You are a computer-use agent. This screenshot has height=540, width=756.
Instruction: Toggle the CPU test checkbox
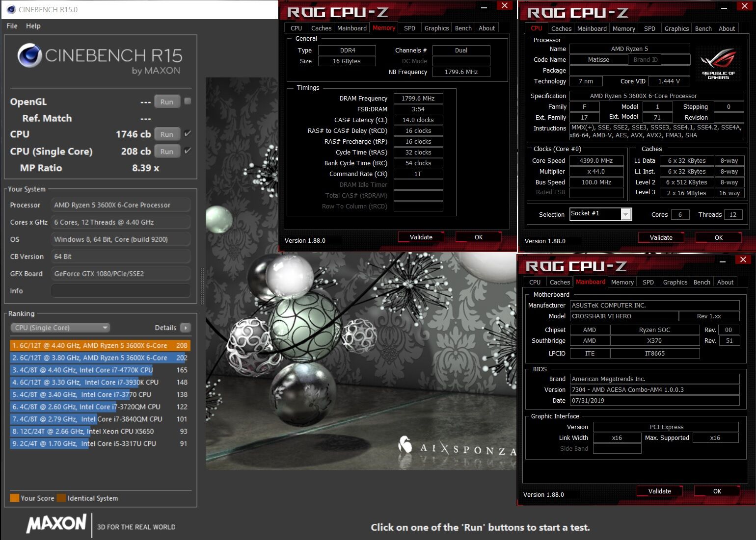tap(188, 133)
